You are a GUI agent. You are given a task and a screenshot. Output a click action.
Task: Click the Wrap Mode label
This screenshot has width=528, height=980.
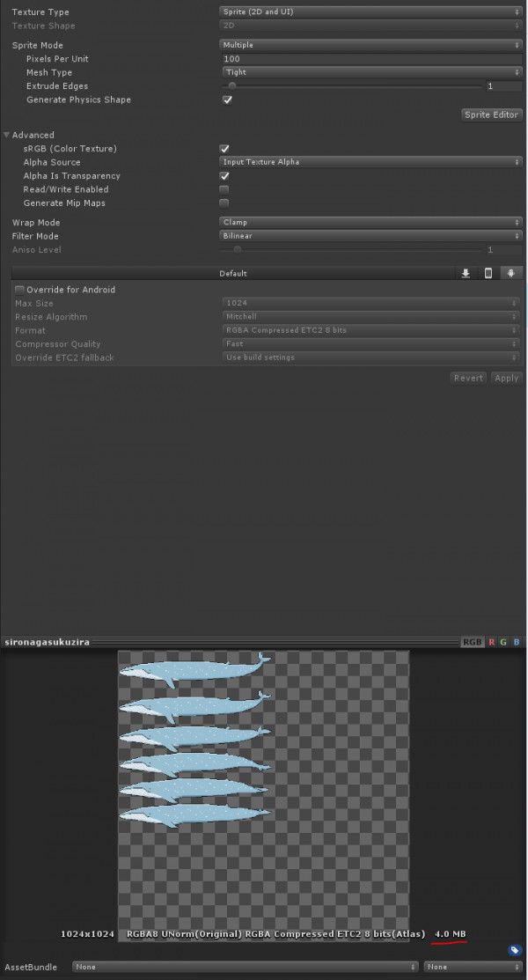pyautogui.click(x=36, y=223)
